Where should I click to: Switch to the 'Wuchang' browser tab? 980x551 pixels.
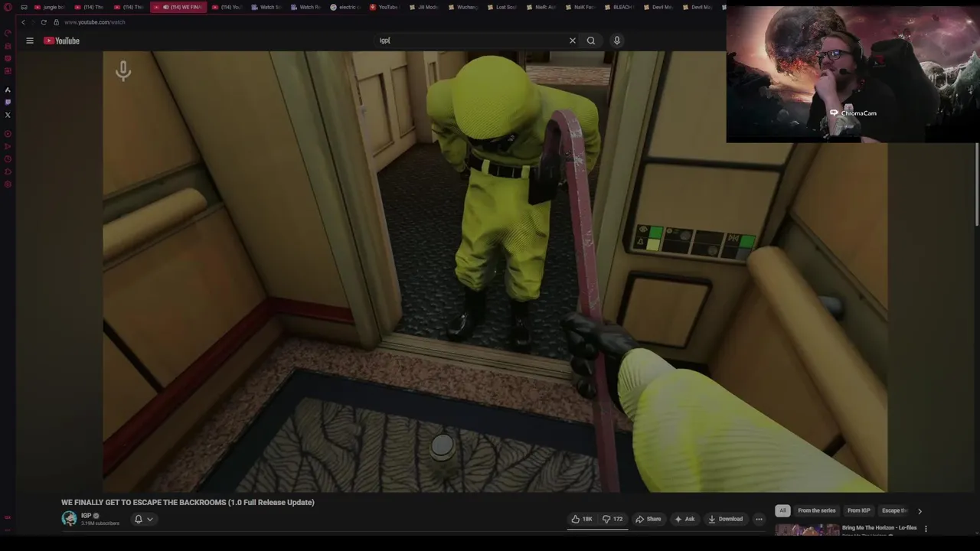(x=462, y=7)
